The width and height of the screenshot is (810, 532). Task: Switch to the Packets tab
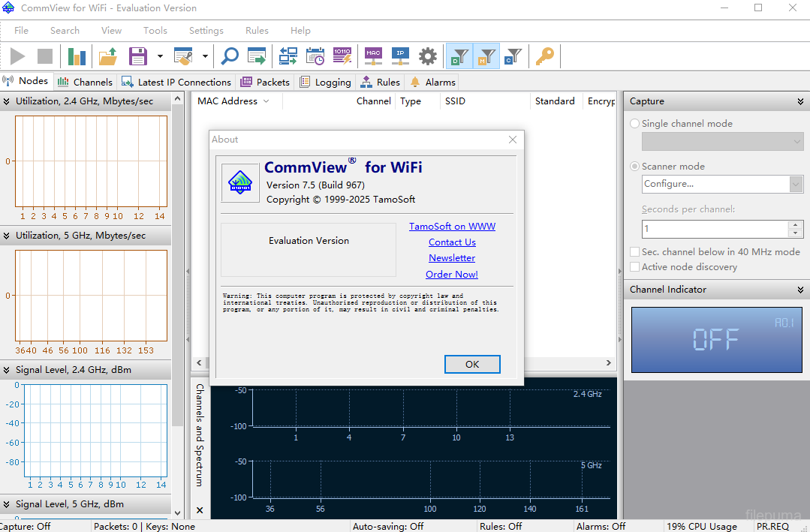click(266, 82)
